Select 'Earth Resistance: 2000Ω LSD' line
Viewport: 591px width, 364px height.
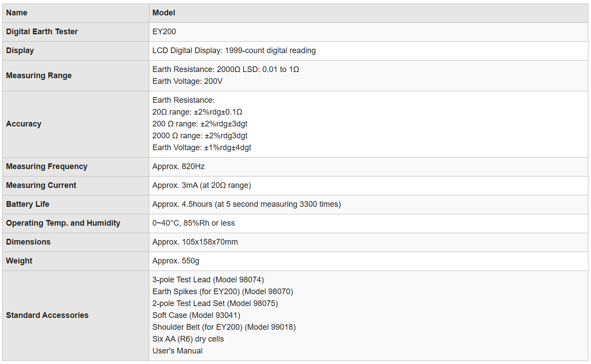pyautogui.click(x=226, y=69)
